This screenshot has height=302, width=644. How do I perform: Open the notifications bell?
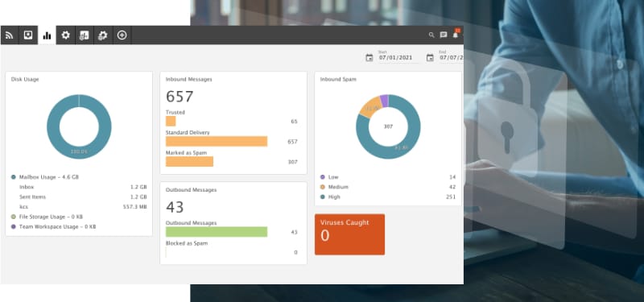[455, 35]
